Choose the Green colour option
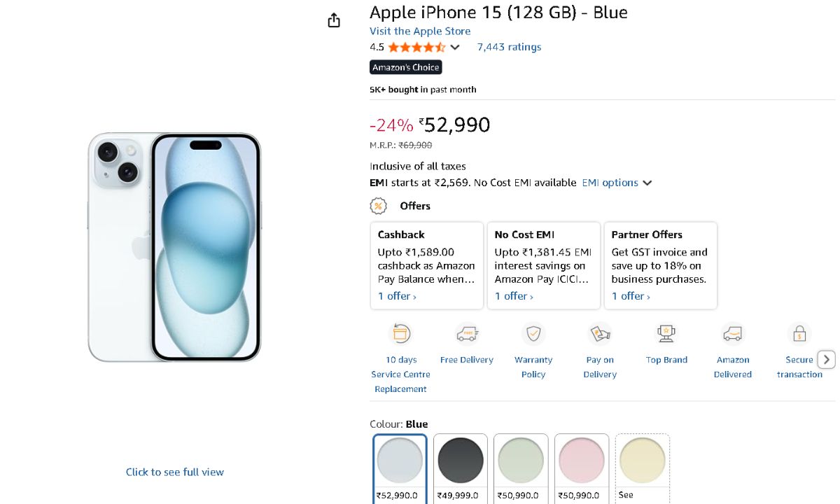840x504 pixels. click(521, 461)
